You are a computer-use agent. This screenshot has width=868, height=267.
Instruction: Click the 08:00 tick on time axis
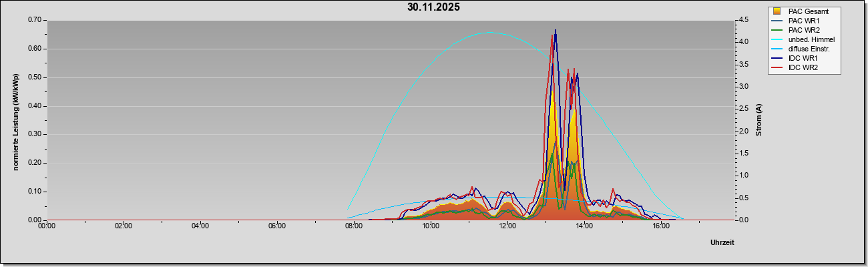point(353,226)
